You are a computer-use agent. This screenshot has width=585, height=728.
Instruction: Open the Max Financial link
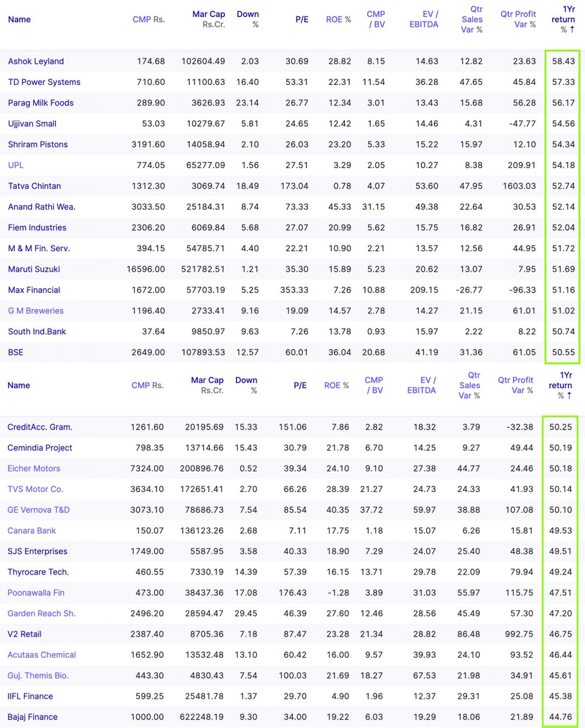(x=34, y=290)
